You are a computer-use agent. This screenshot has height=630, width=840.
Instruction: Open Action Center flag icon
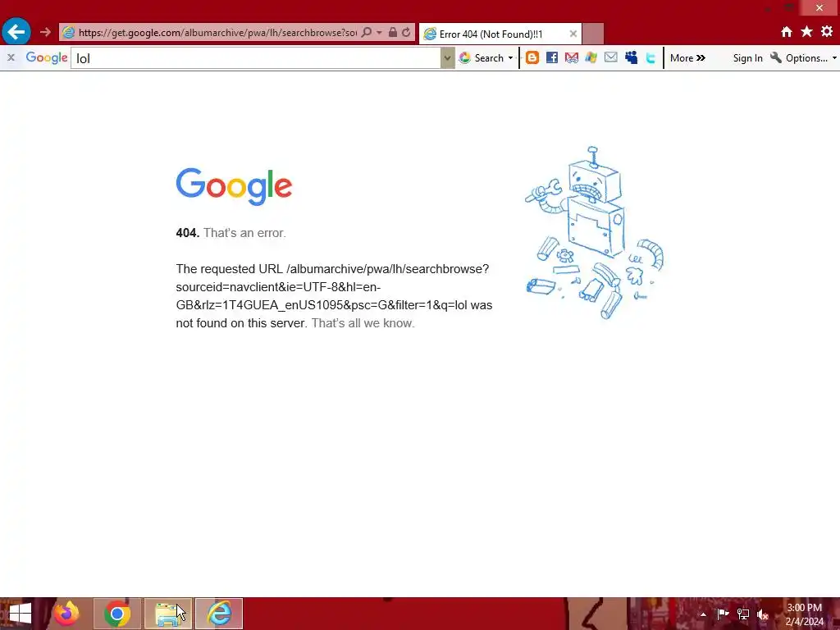coord(723,614)
